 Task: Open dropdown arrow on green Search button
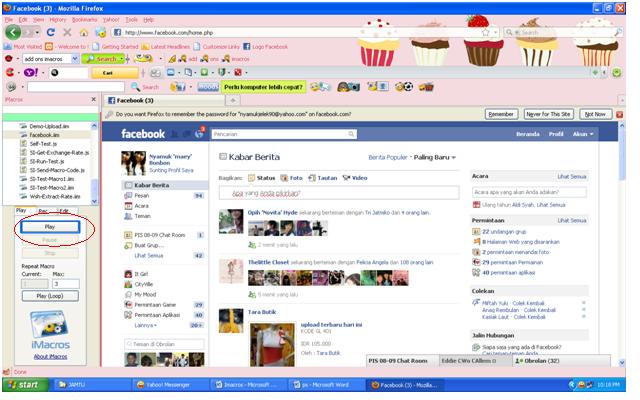pos(121,59)
